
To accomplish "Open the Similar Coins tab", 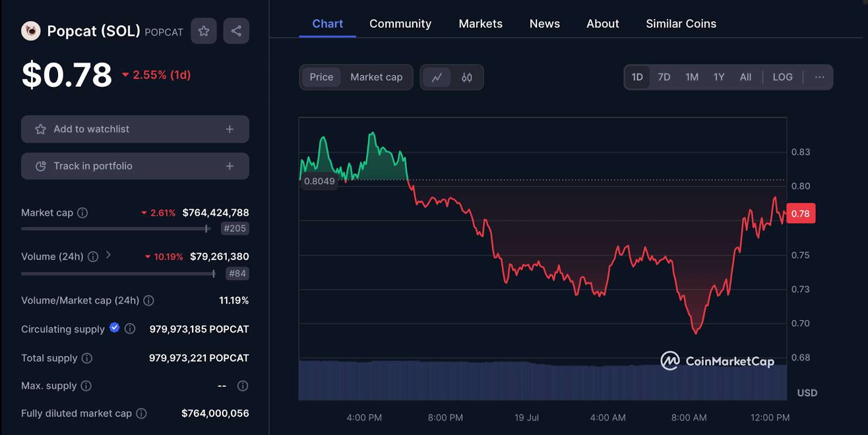I will [681, 24].
